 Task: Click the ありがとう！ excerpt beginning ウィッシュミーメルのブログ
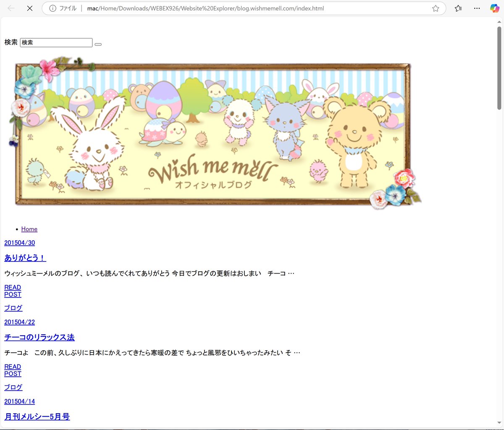coord(150,274)
